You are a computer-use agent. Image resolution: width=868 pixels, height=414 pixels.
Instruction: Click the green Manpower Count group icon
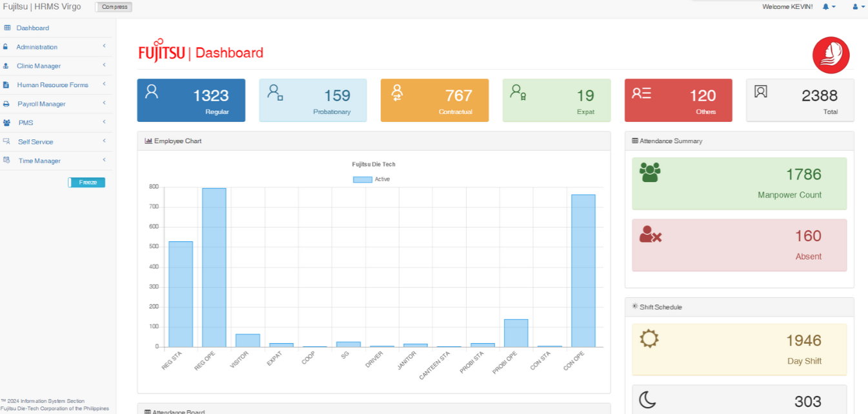[650, 172]
